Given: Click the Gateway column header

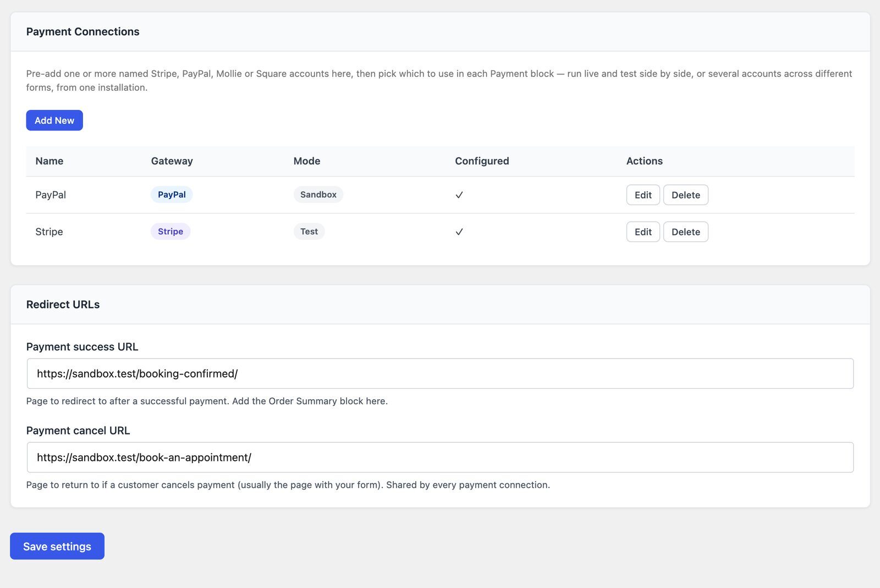Looking at the screenshot, I should pyautogui.click(x=172, y=161).
